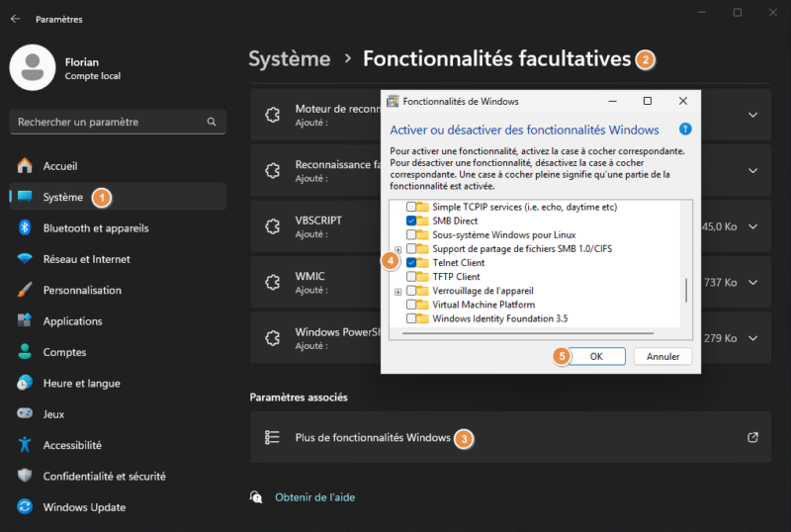Select the Windows Update icon in sidebar
791x532 pixels.
25,507
